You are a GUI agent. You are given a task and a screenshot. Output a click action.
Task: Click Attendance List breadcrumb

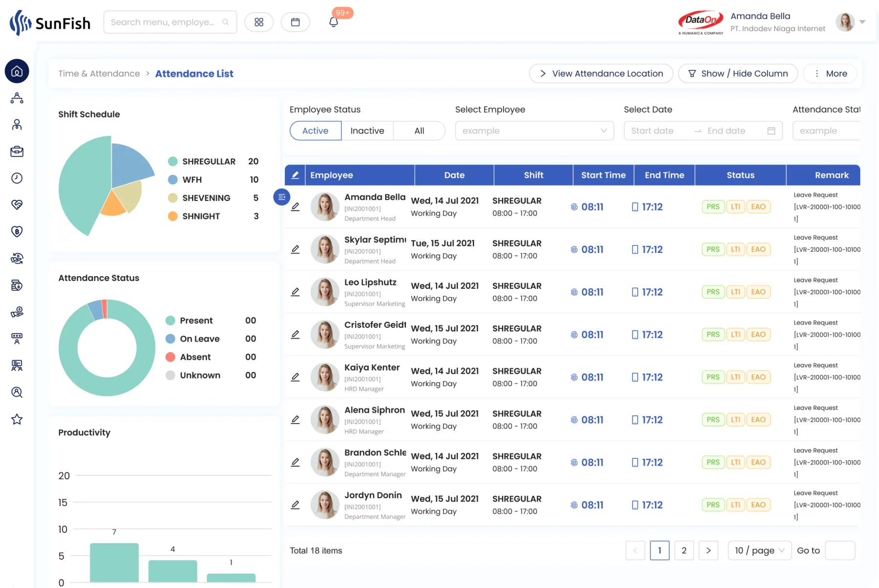[194, 74]
